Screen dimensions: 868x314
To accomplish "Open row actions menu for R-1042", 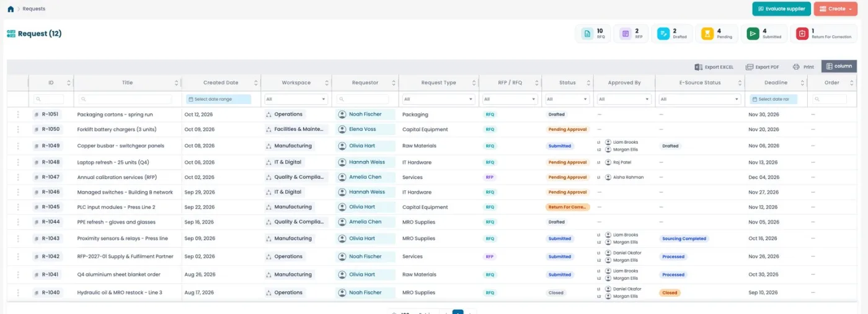I will click(x=18, y=256).
